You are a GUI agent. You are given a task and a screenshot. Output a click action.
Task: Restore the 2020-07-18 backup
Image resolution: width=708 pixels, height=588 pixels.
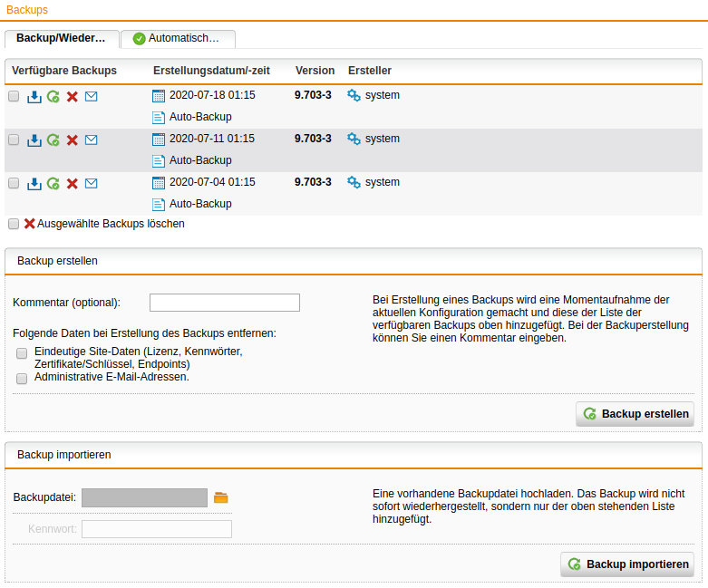tap(53, 97)
